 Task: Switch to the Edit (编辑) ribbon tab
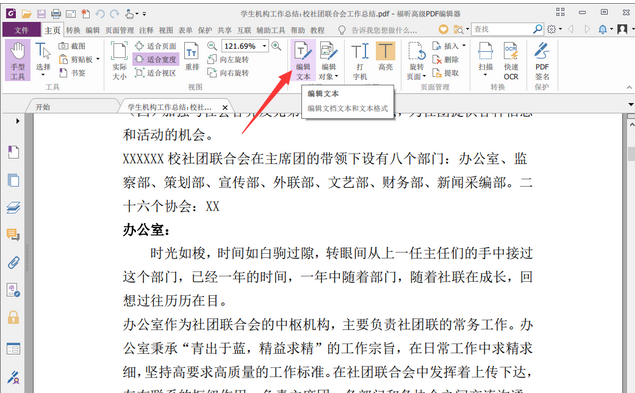pos(93,30)
